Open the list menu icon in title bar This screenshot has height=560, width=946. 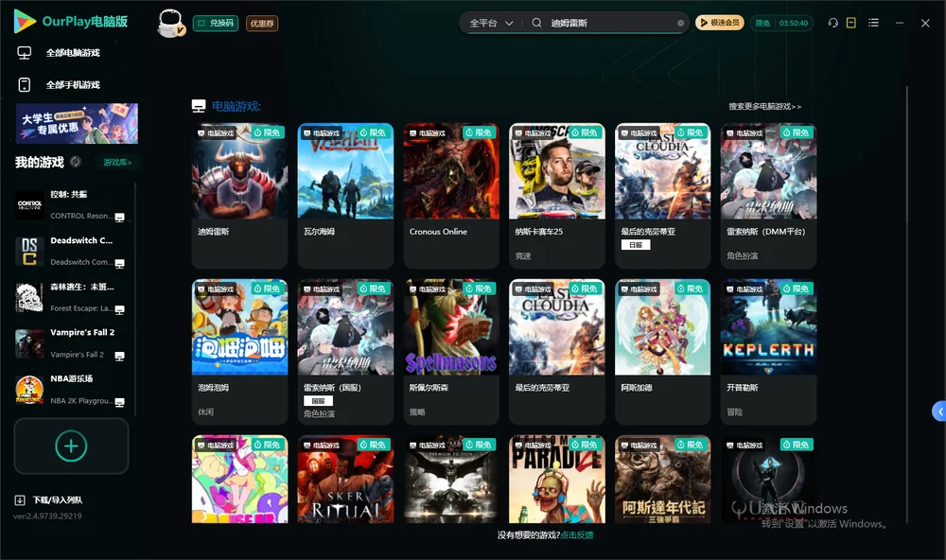point(873,23)
